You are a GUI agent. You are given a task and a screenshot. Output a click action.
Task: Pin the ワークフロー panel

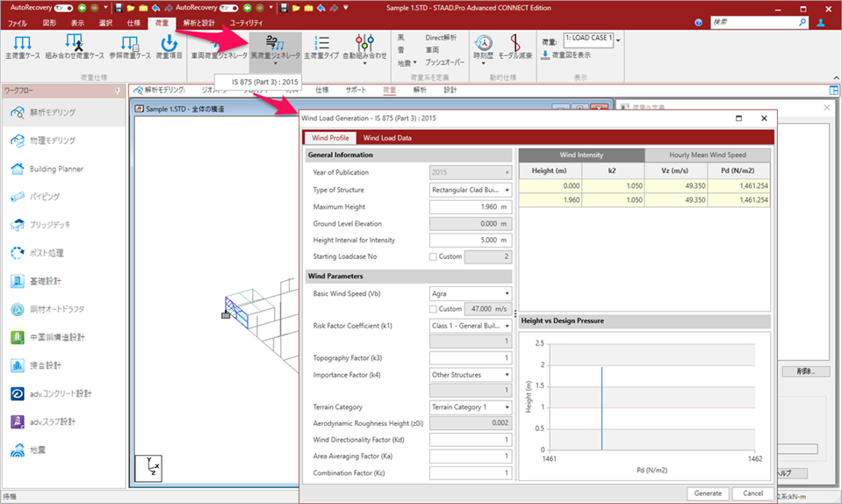(117, 90)
